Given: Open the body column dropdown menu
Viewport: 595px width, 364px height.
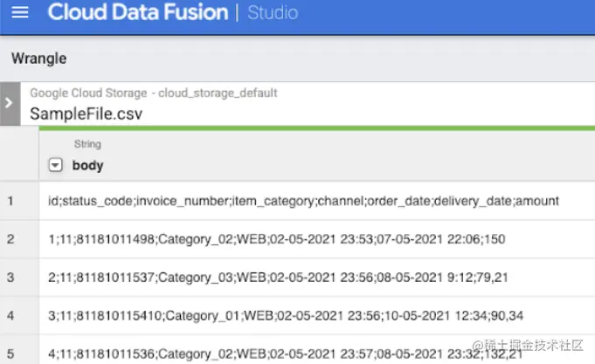Looking at the screenshot, I should [x=55, y=165].
